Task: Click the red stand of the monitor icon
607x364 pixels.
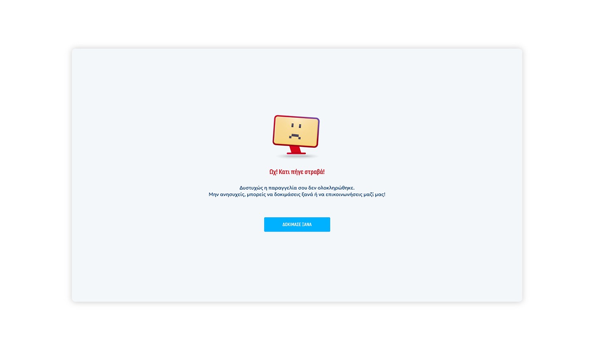Action: click(x=296, y=150)
